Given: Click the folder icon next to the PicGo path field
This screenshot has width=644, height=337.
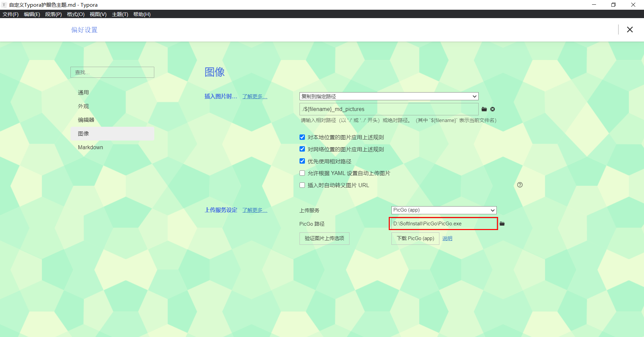Looking at the screenshot, I should pos(502,224).
